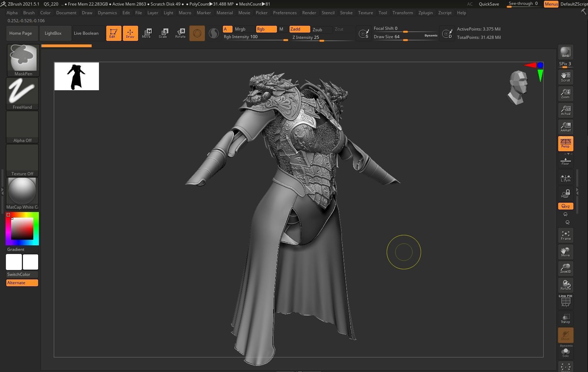Open the Tool menu
The image size is (588, 372).
[383, 12]
